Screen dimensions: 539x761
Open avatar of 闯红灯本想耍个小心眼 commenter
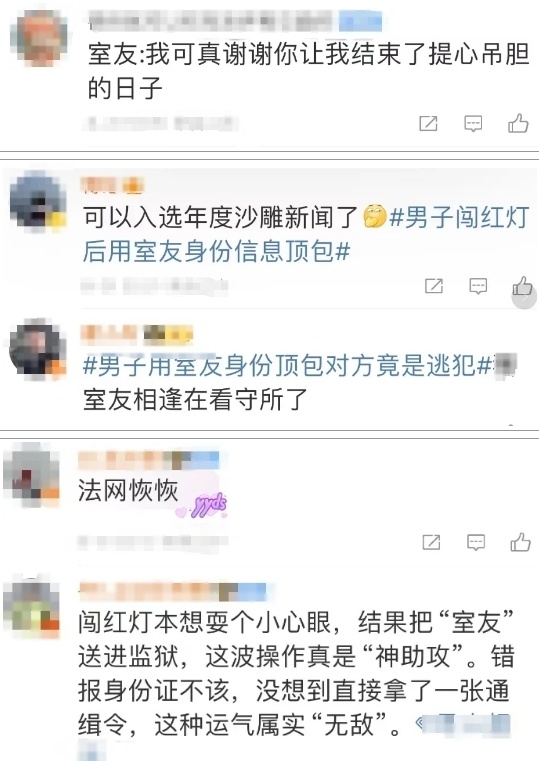click(x=32, y=605)
